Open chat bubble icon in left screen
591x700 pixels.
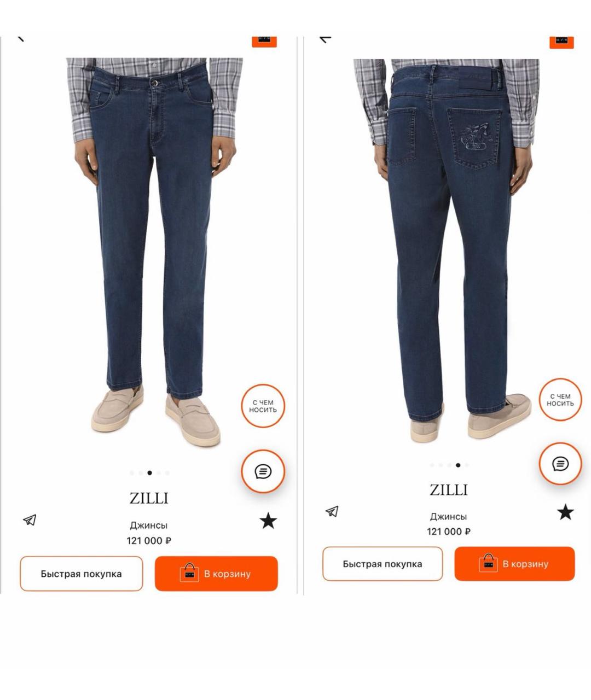coord(263,471)
